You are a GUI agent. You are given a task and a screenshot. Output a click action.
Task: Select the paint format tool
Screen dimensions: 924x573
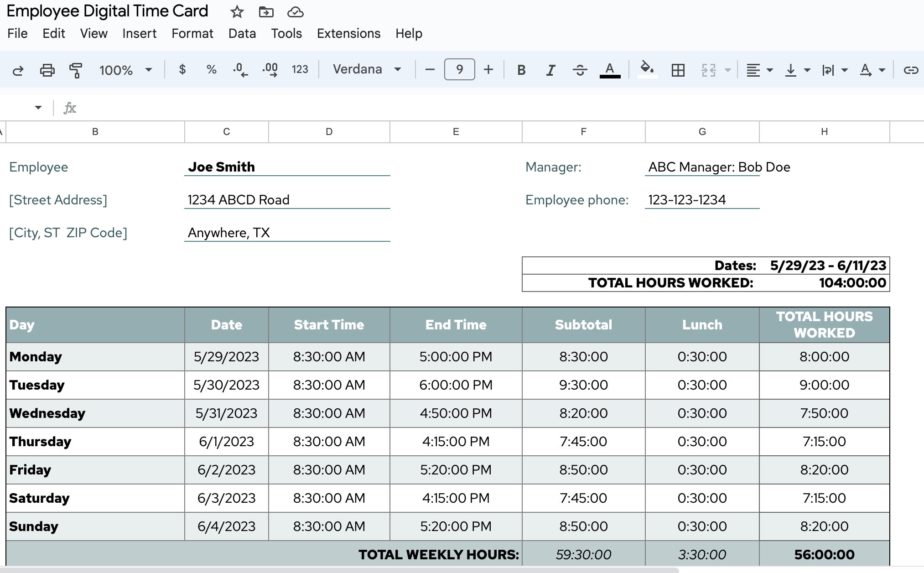tap(76, 70)
